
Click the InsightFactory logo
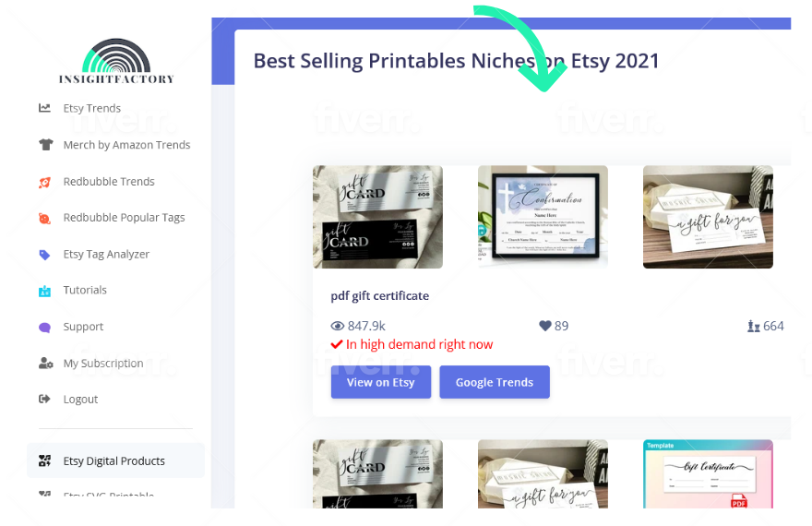[x=116, y=61]
